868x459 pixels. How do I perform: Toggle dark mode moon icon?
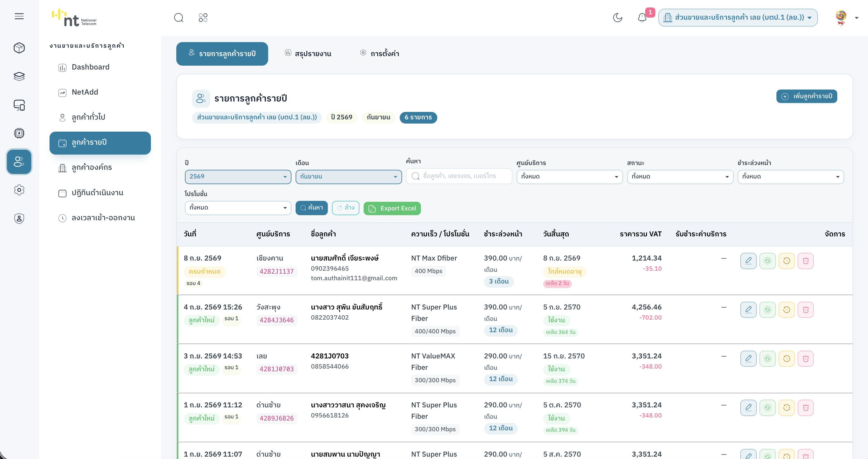point(618,18)
